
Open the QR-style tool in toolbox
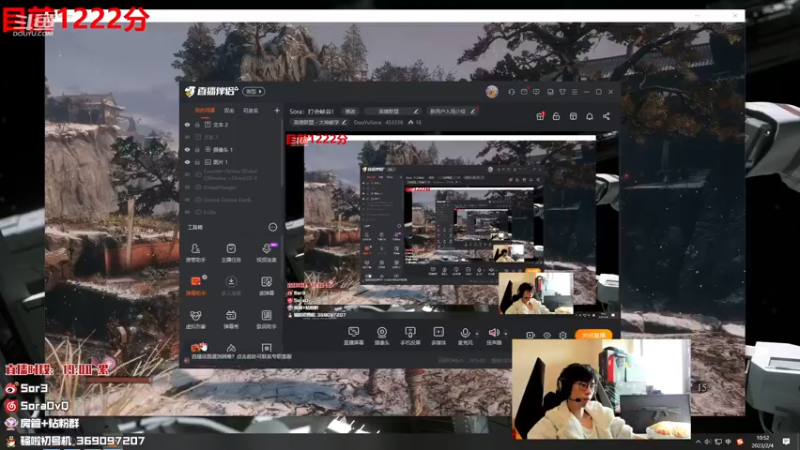click(266, 286)
